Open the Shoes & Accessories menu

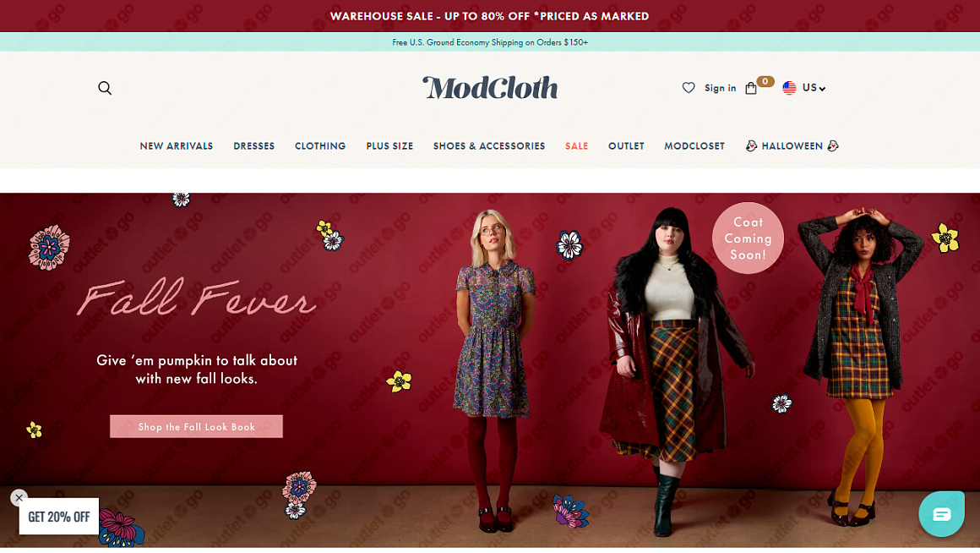click(489, 145)
